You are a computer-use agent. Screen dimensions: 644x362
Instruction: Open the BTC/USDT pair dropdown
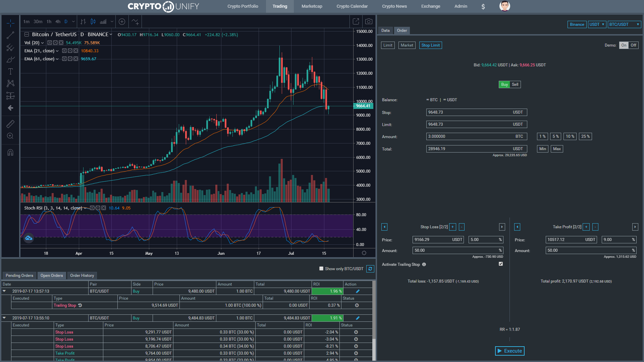coord(624,24)
